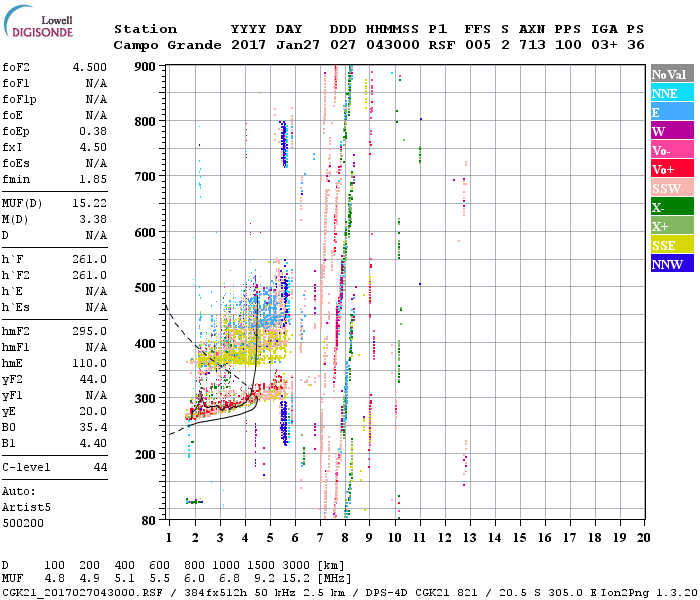Select the blue E legend swatch

point(672,112)
